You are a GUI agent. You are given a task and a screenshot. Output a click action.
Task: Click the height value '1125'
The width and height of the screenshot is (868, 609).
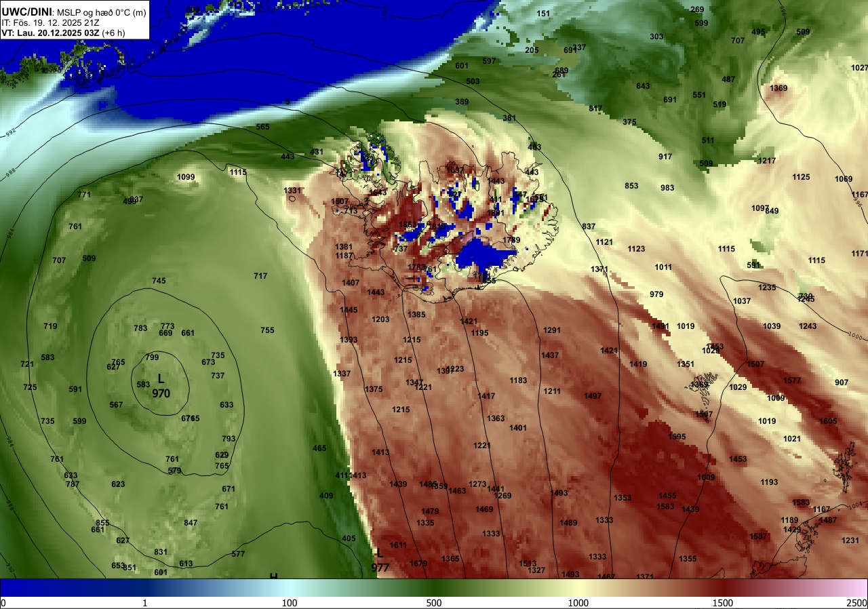[801, 177]
